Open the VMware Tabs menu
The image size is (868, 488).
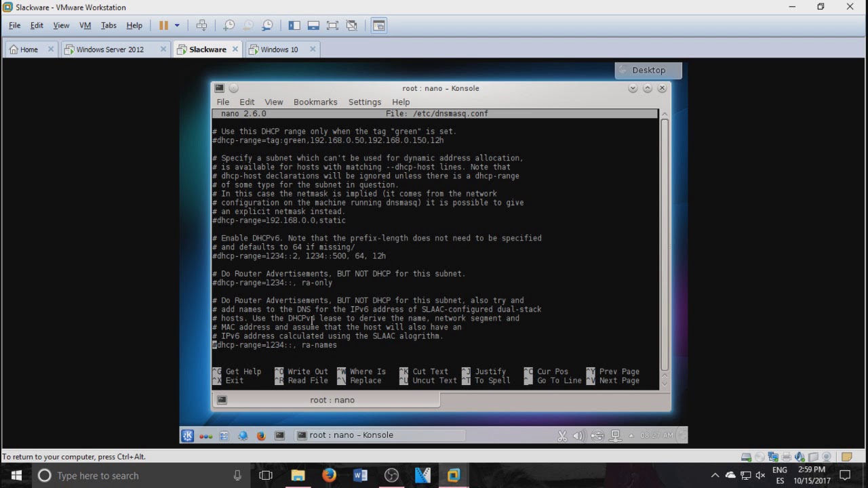(108, 25)
